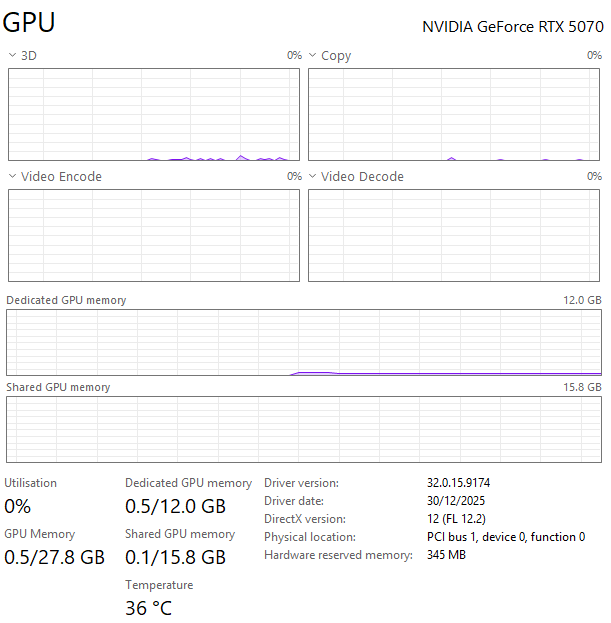Click inside the 3D usage graph

coord(154,114)
